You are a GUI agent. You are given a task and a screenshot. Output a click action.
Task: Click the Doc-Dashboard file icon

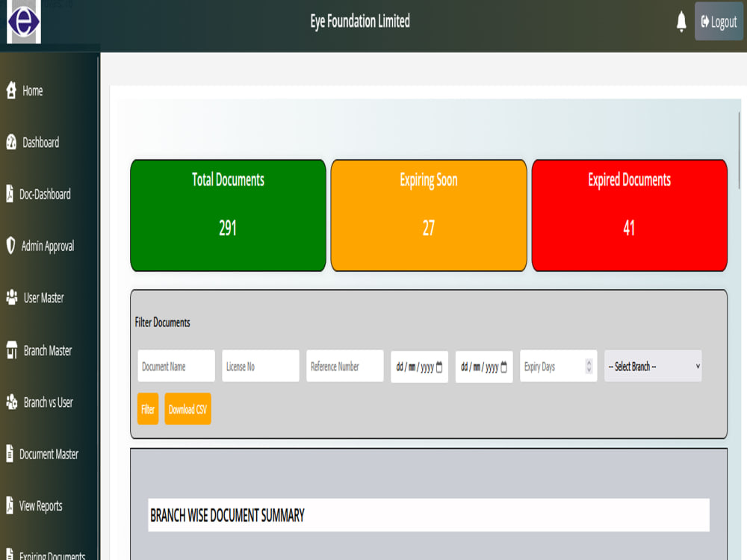(10, 193)
